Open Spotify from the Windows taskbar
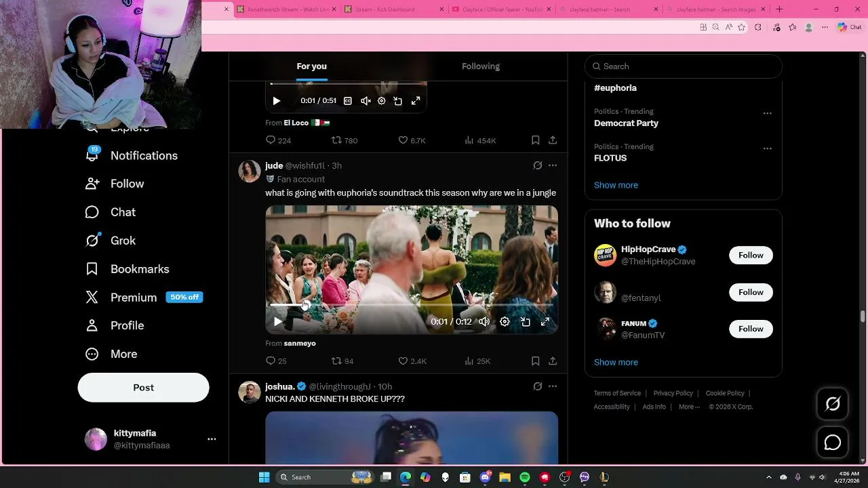This screenshot has height=488, width=868. tap(525, 477)
